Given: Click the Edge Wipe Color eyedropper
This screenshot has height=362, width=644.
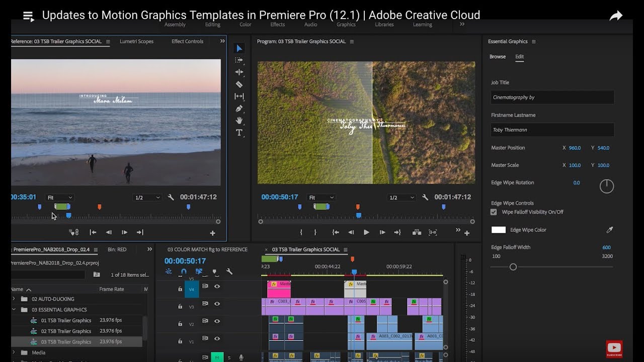Looking at the screenshot, I should coord(609,230).
